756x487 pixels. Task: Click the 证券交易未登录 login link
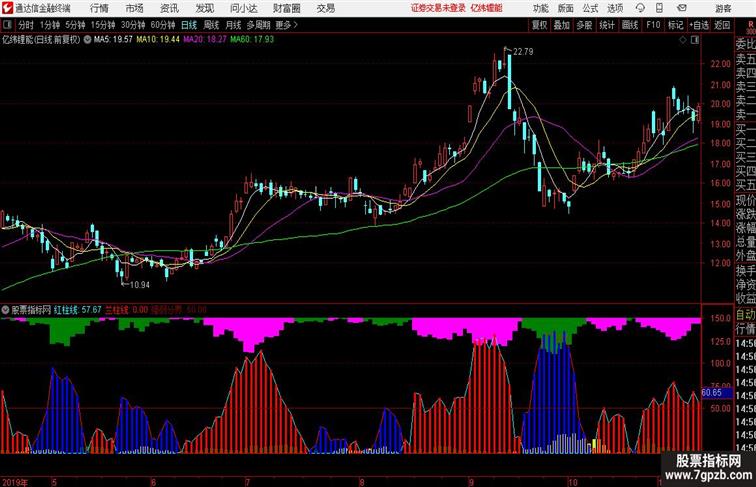(438, 8)
